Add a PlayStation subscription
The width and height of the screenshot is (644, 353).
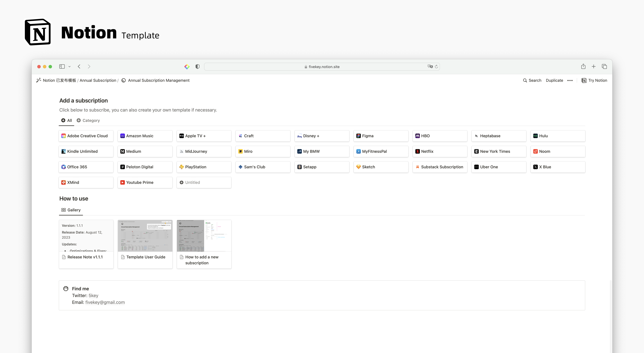click(204, 167)
